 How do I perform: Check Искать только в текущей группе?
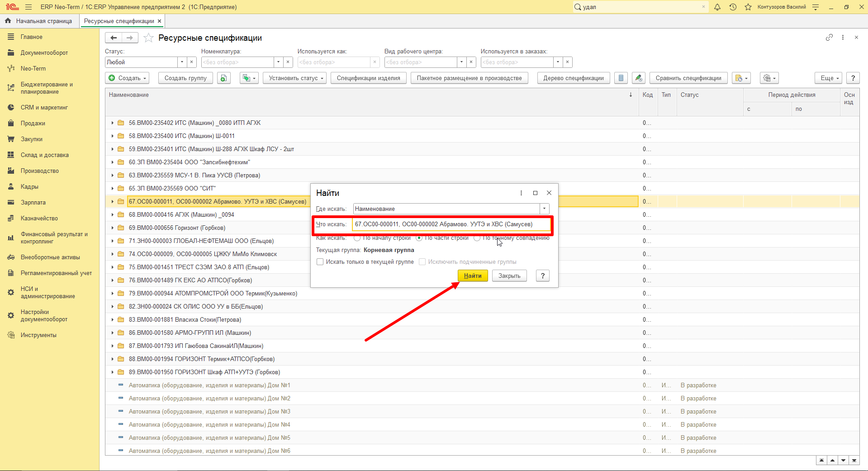click(x=320, y=262)
